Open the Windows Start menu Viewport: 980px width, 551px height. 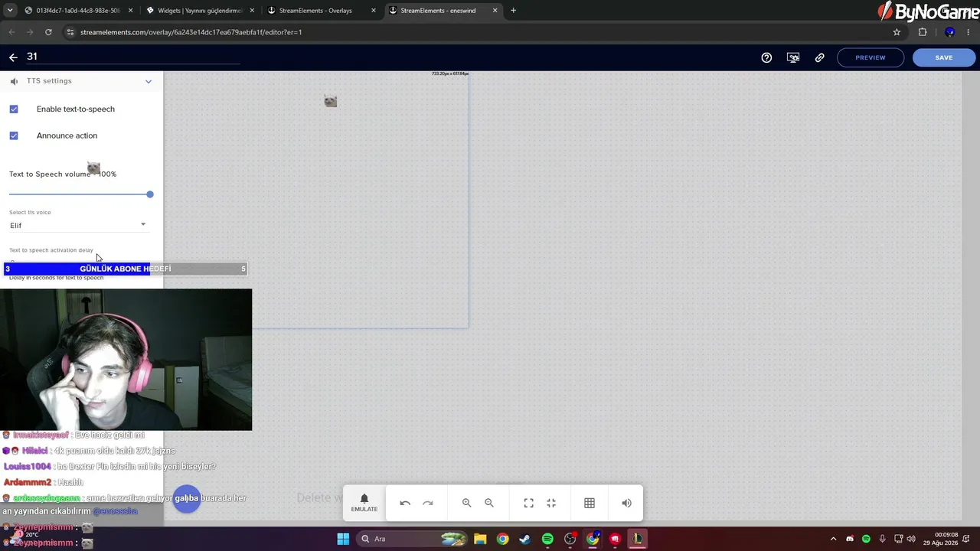click(343, 539)
